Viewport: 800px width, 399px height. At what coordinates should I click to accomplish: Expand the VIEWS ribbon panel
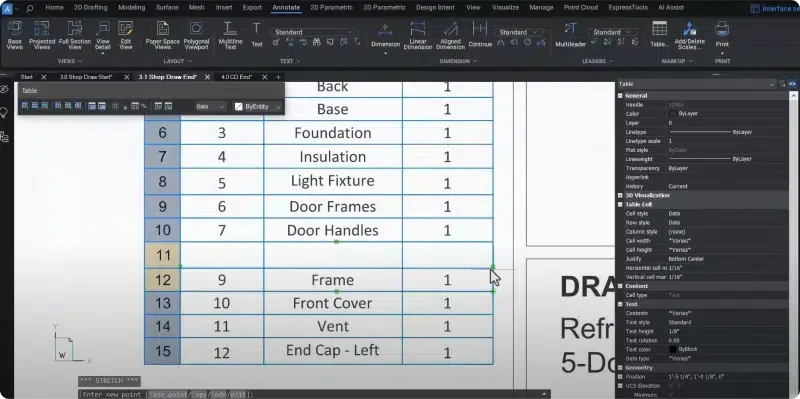70,61
